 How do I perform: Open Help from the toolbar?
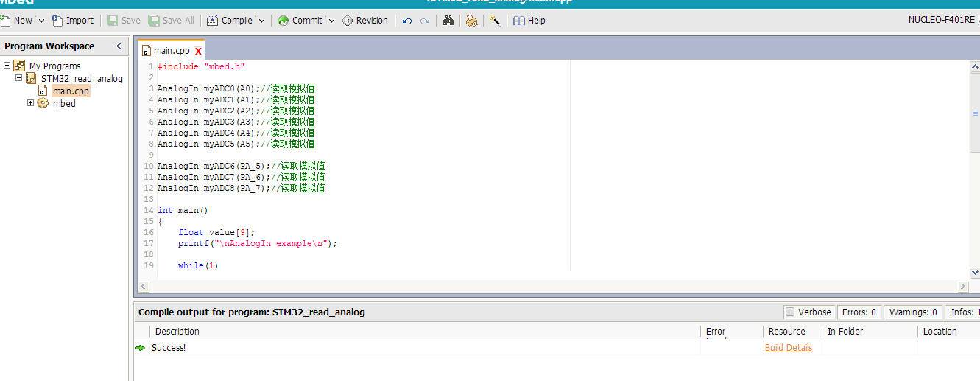click(529, 21)
